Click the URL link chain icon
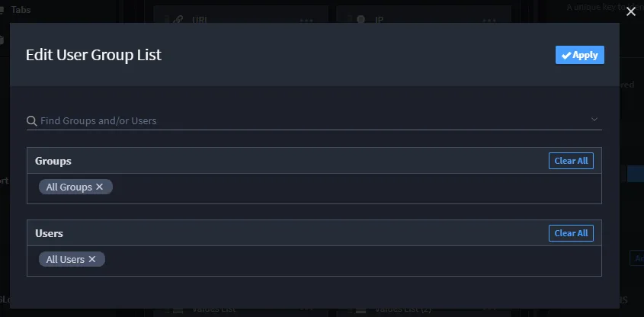The image size is (644, 317). coord(178,19)
